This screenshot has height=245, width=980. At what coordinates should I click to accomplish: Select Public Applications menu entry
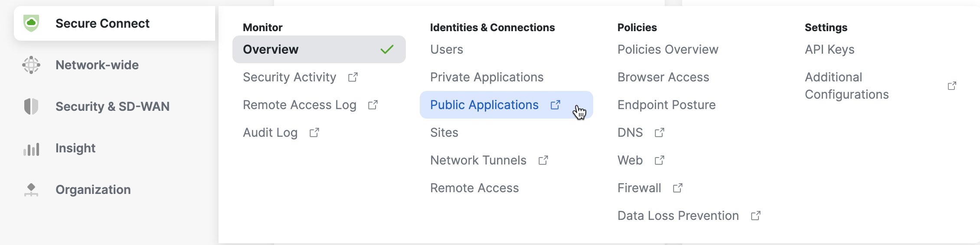pos(506,105)
